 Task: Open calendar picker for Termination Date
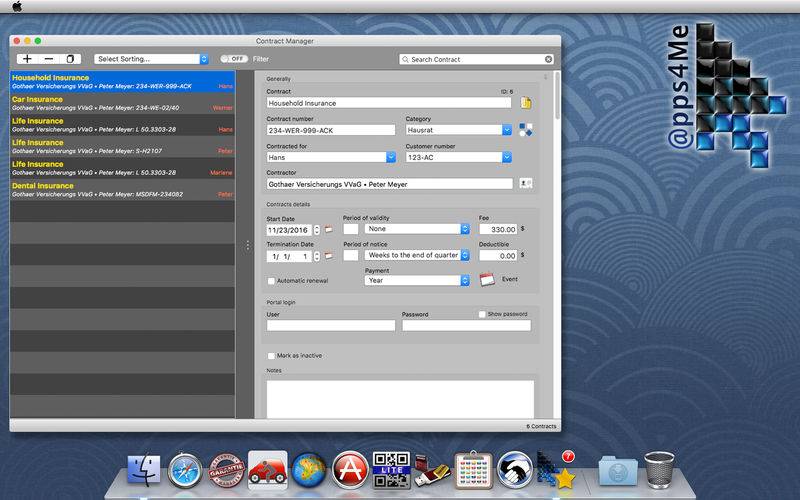pyautogui.click(x=329, y=256)
